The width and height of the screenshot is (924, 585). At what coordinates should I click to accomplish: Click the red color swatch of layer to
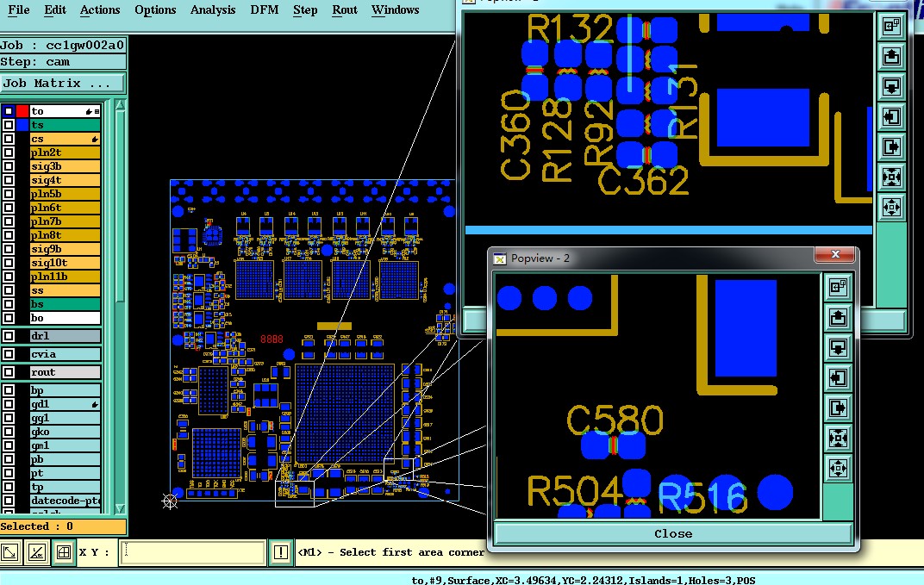pos(22,111)
